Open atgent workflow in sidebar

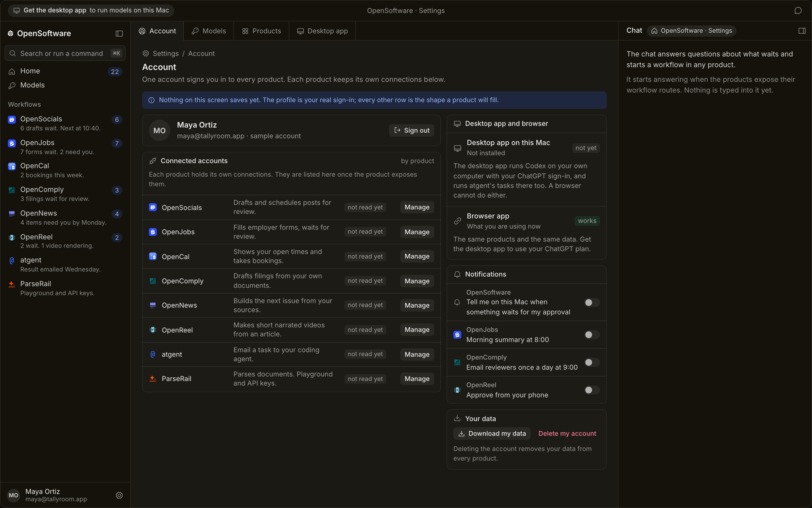(x=65, y=264)
